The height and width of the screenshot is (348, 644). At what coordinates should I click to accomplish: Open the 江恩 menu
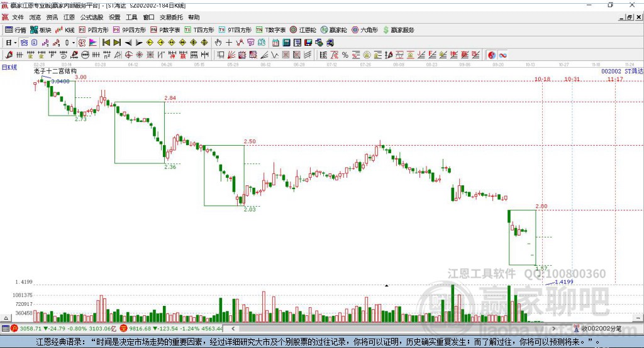click(69, 17)
